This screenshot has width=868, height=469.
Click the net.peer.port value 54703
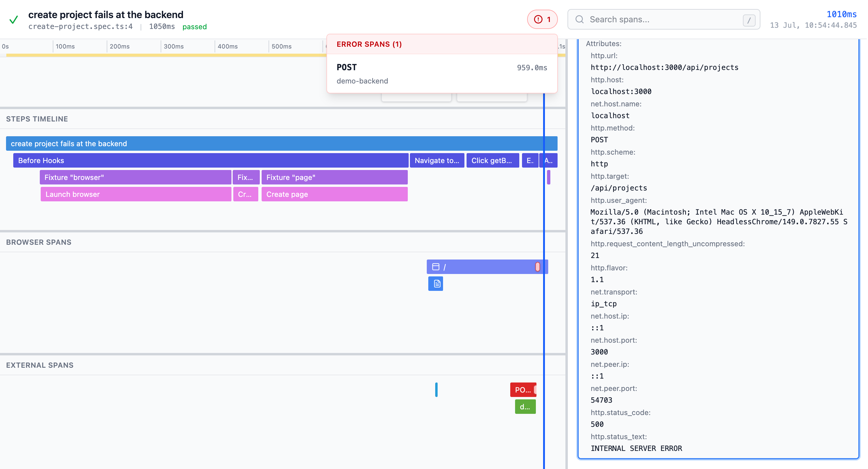[601, 400]
